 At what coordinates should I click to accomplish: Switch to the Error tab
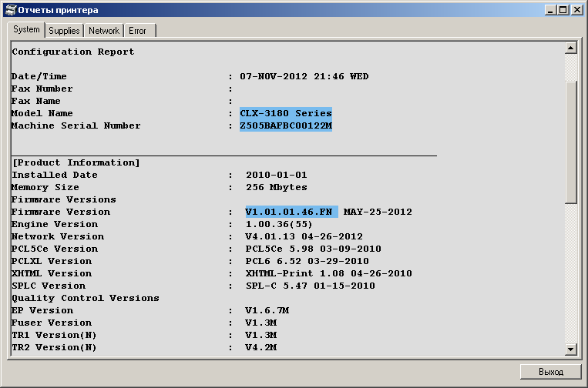click(x=139, y=30)
